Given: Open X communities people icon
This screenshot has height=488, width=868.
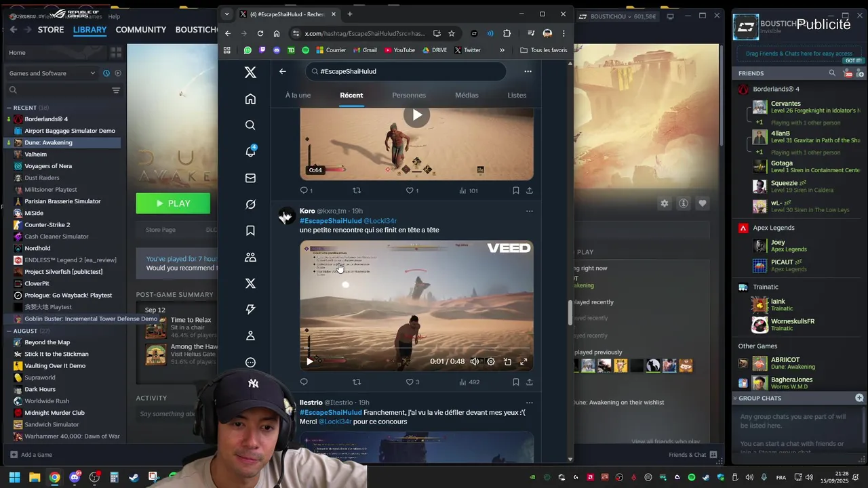Looking at the screenshot, I should click(250, 257).
